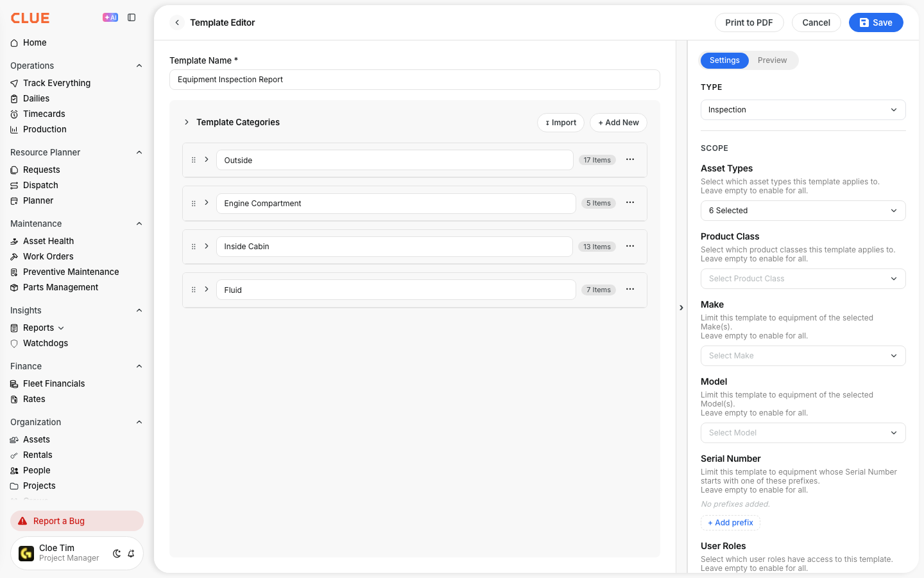Open more options for Inside Cabin category
Image resolution: width=924 pixels, height=578 pixels.
[x=630, y=246]
